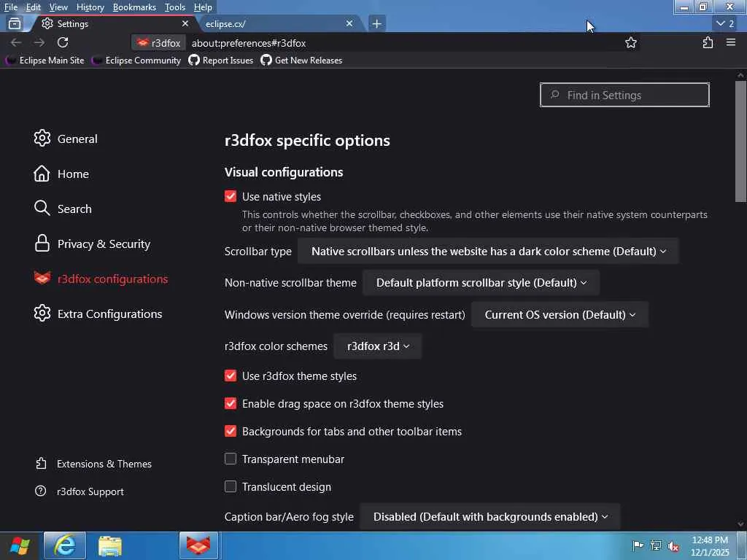Open a new tab with plus button

[x=376, y=23]
